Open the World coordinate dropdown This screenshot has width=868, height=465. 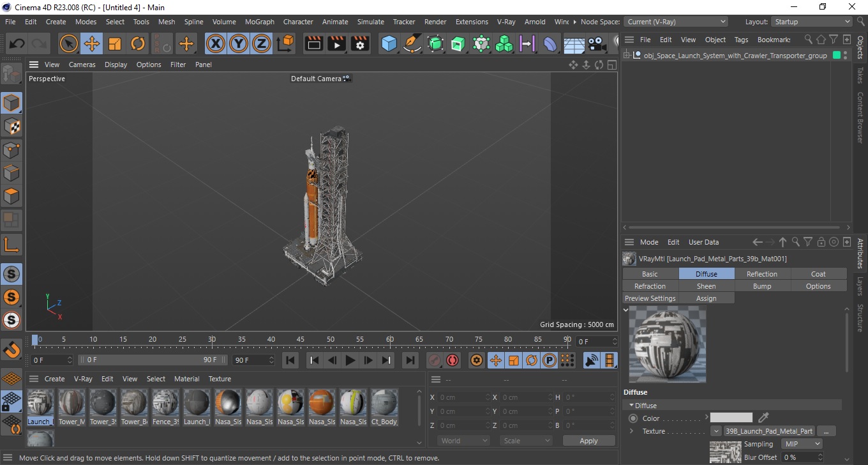463,441
